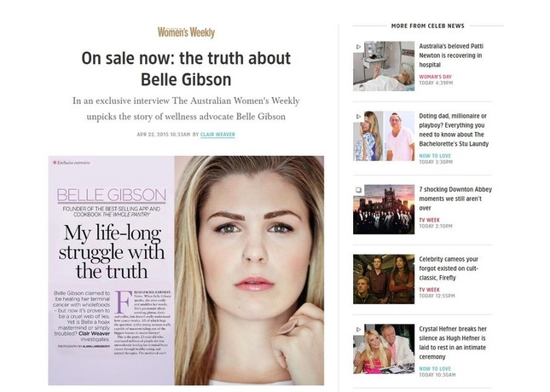Click the article headline about Belle Gibson
Screen dimensions: 550x392
(186, 69)
